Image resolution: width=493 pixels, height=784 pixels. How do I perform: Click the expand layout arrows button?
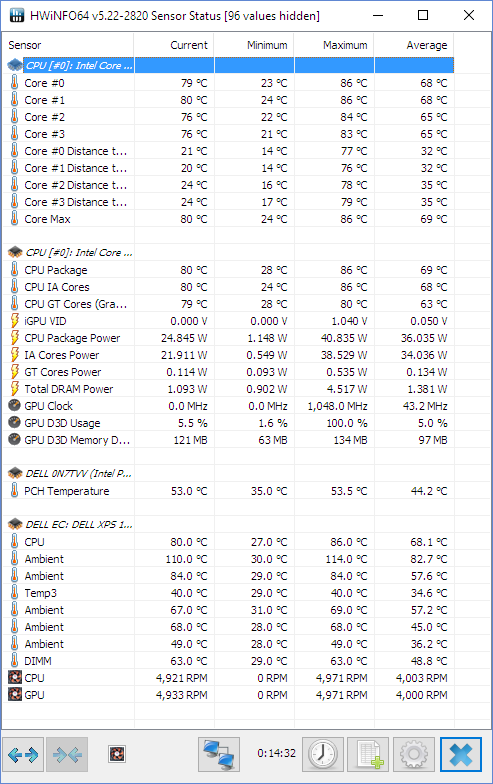[23, 754]
